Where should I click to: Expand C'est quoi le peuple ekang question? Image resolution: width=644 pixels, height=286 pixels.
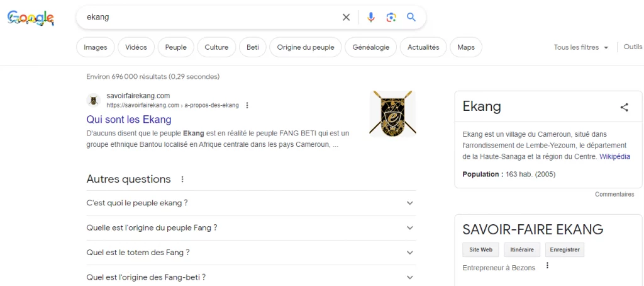tap(251, 203)
